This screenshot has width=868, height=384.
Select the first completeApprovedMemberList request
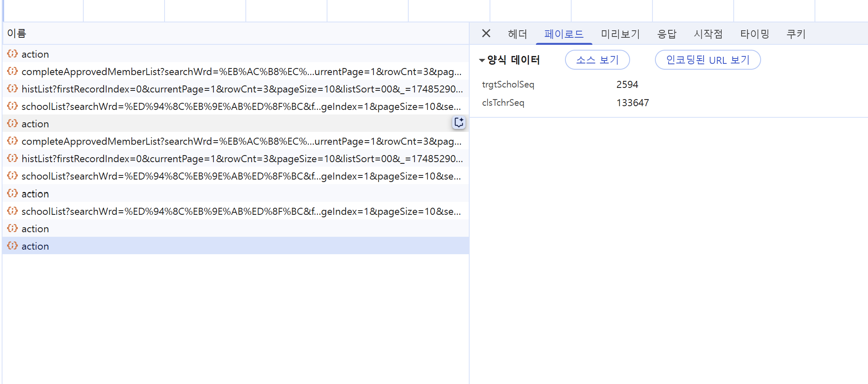pyautogui.click(x=240, y=72)
